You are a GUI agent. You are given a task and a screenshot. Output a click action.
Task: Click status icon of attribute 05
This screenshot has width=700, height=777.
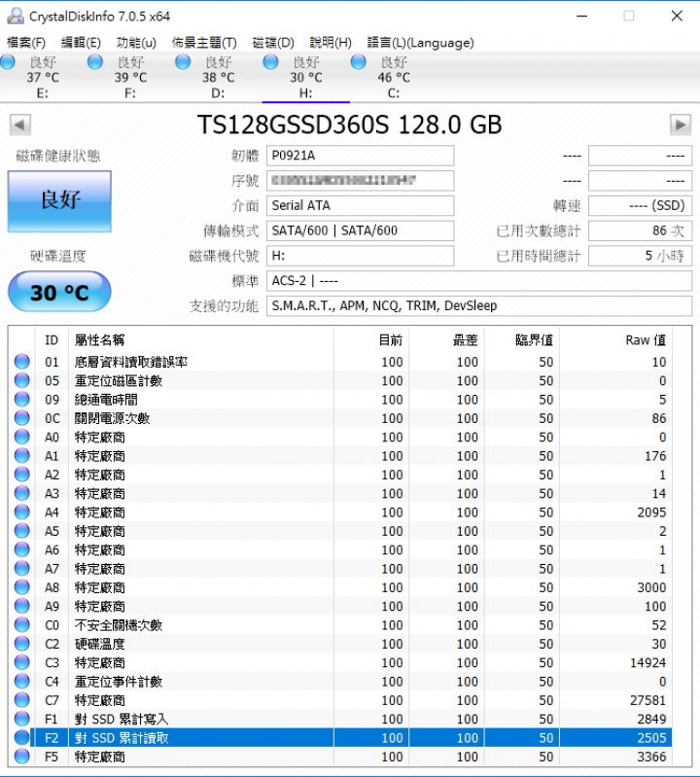click(21, 380)
